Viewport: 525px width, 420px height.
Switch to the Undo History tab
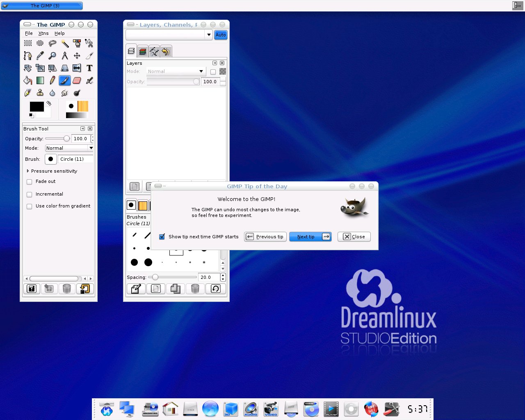click(166, 51)
